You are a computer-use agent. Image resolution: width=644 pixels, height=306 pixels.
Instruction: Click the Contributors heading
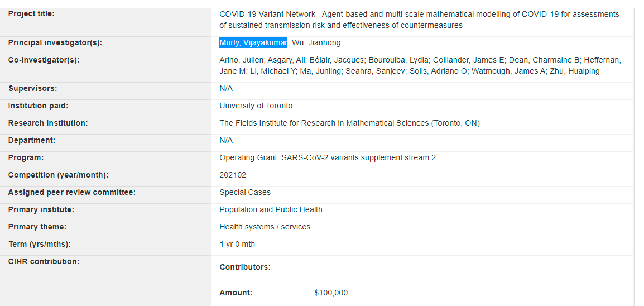[x=245, y=267]
